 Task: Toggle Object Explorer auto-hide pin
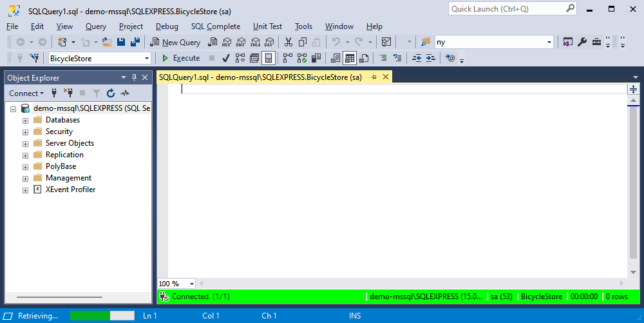coord(134,77)
